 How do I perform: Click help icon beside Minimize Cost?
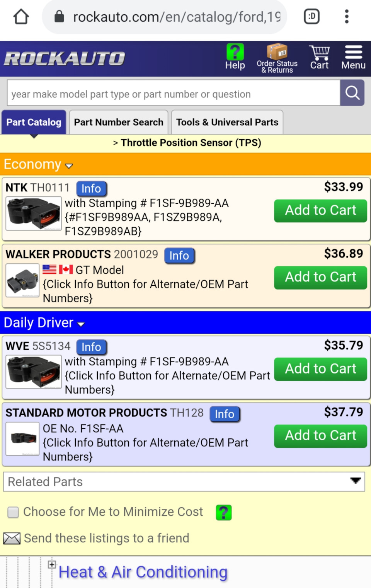(x=224, y=513)
